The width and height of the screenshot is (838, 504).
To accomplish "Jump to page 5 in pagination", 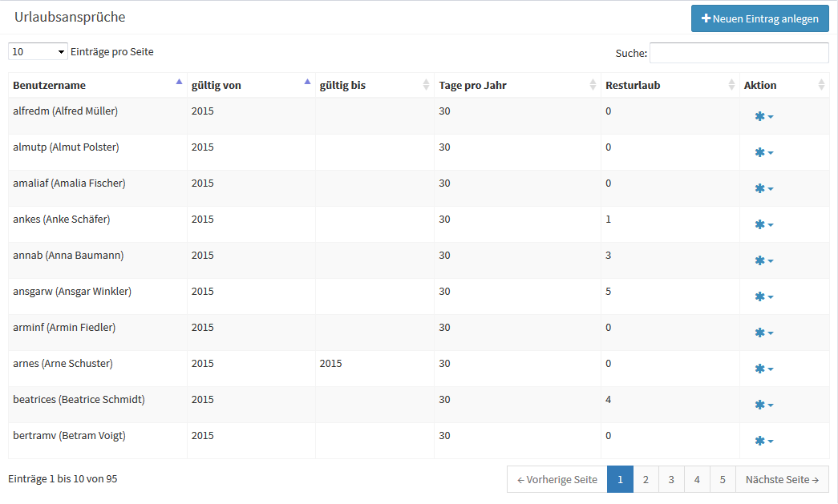I will point(723,480).
